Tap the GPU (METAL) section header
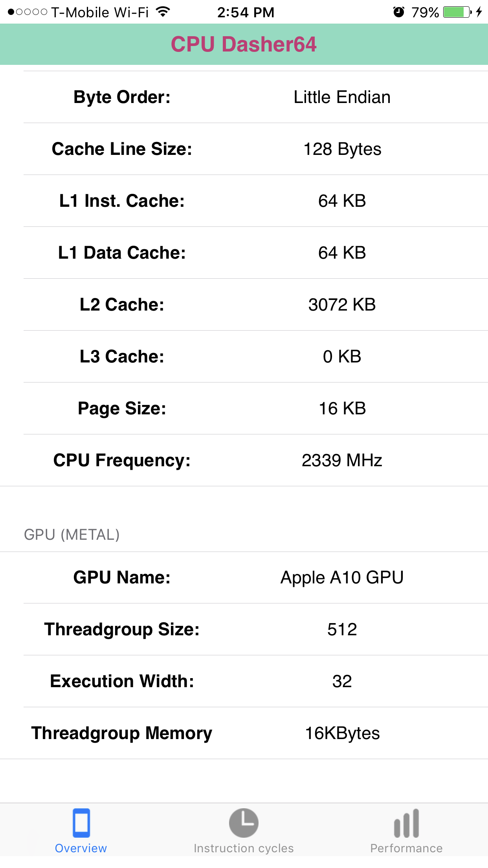Viewport: 488px width, 868px height. pos(72,535)
